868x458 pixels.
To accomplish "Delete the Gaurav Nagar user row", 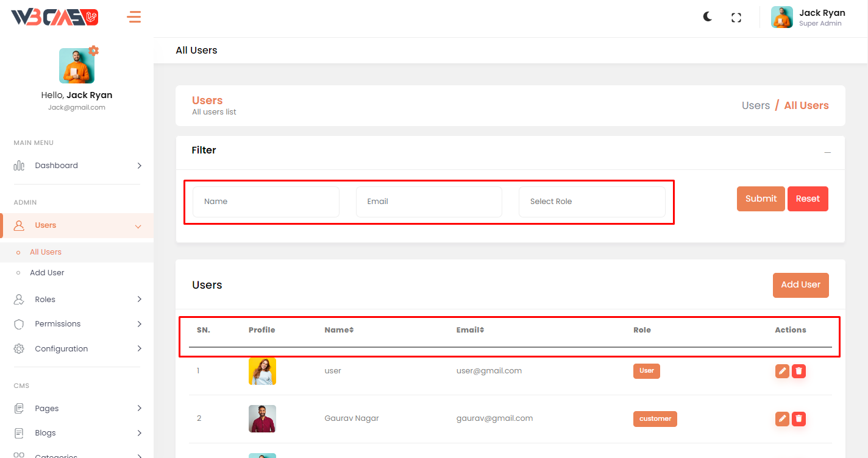I will click(799, 418).
